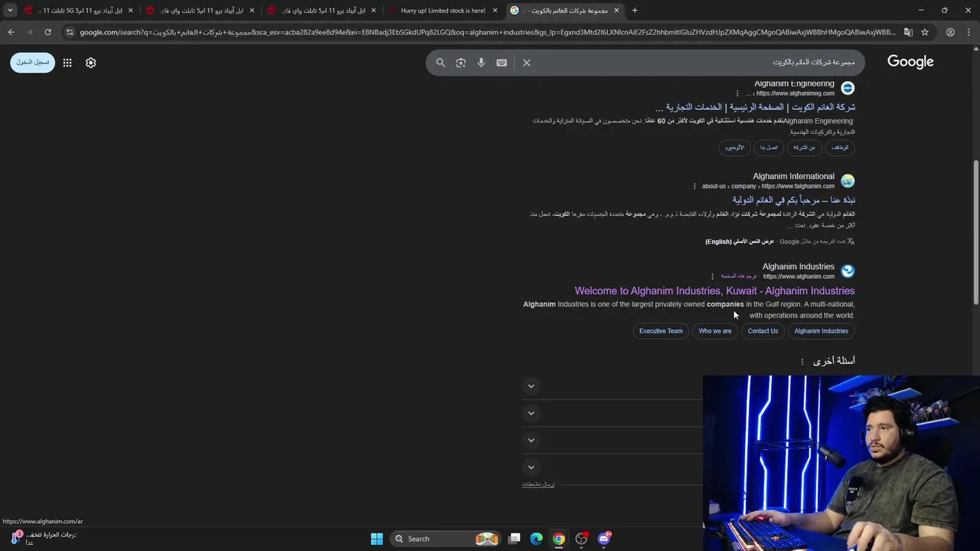Open Chrome profile icon
This screenshot has width=980, height=551.
pyautogui.click(x=950, y=32)
